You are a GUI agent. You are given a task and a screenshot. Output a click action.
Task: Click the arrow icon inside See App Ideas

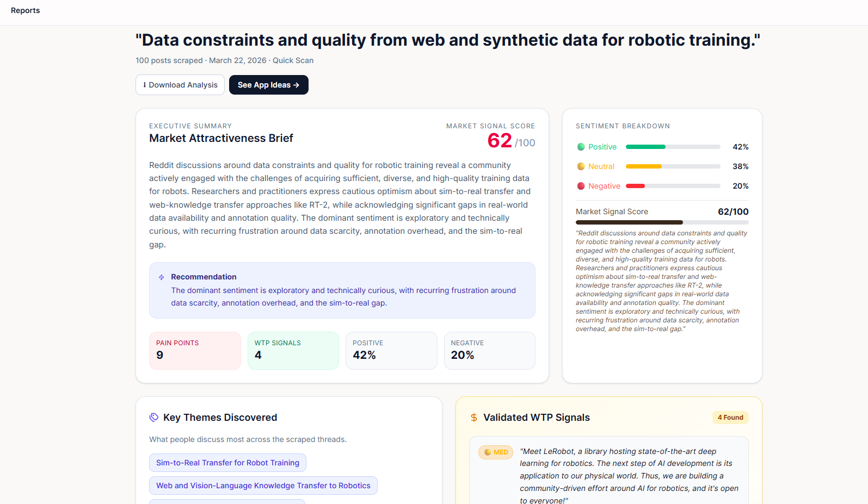[x=296, y=85]
